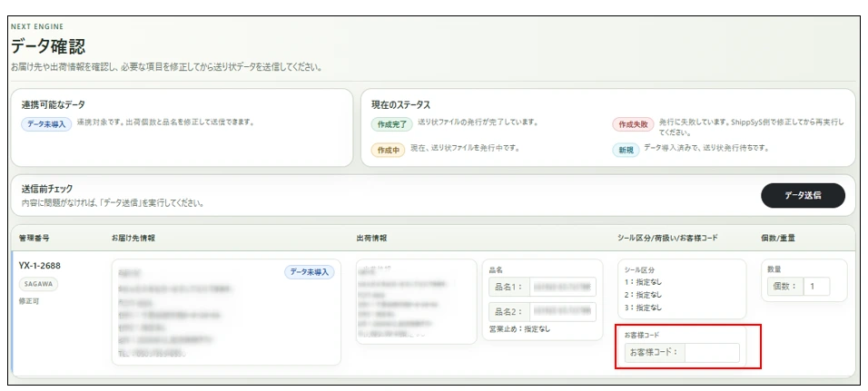
Task: Click the 管理番号 column header
Action: 35,238
